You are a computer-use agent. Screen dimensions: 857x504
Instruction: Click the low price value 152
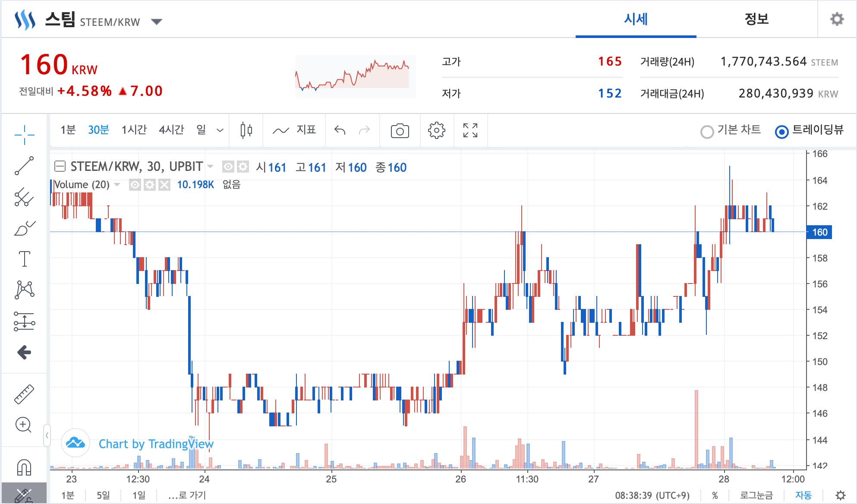click(610, 94)
